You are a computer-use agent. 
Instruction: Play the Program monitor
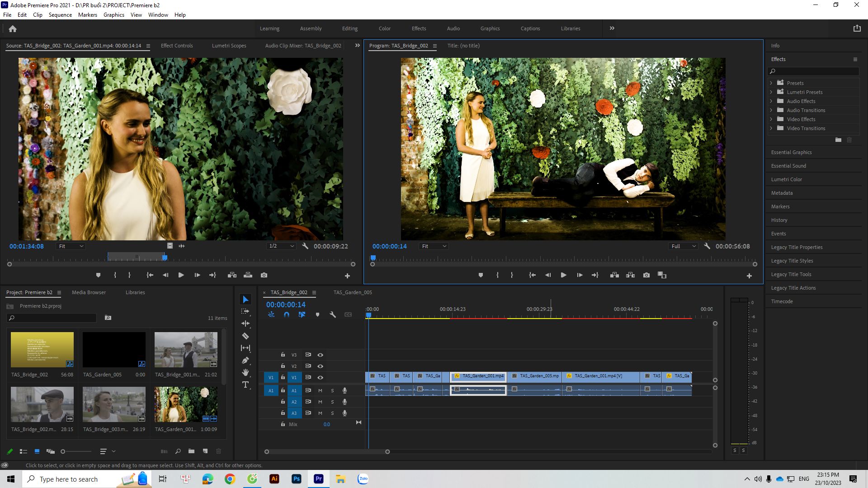[564, 275]
